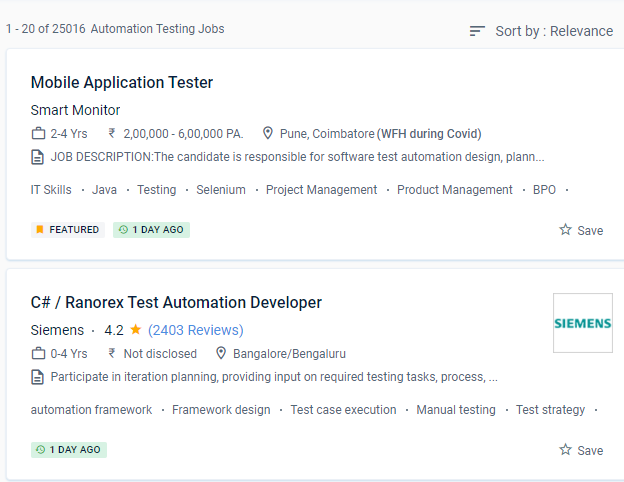Click the FEATURED badge
The image size is (624, 482).
[x=68, y=230]
